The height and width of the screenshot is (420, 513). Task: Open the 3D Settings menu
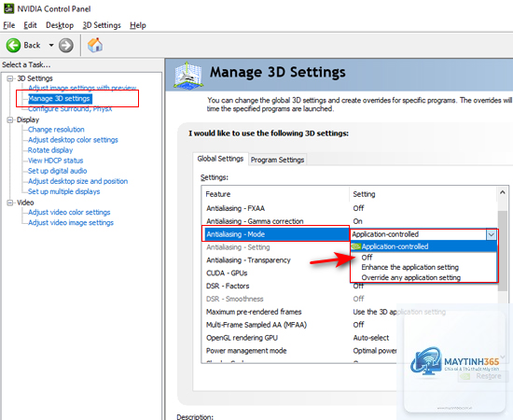tap(102, 25)
